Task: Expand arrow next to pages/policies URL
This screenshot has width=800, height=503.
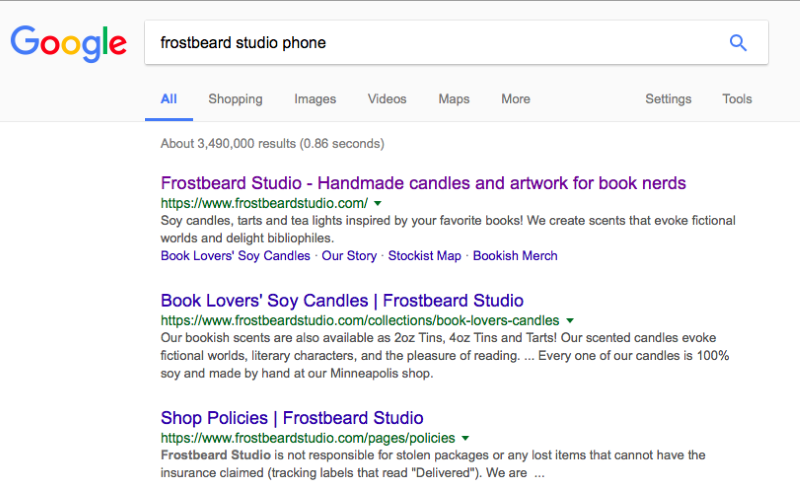Action: [x=465, y=438]
